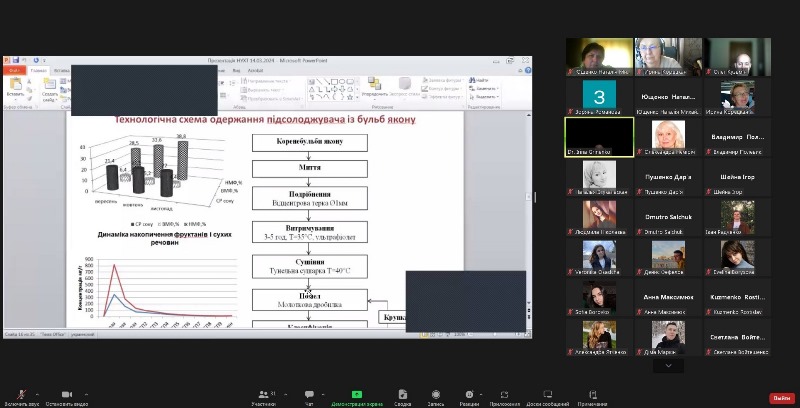Viewport: 800px width, 408px height.
Task: Start recording the meeting
Action: (436, 395)
